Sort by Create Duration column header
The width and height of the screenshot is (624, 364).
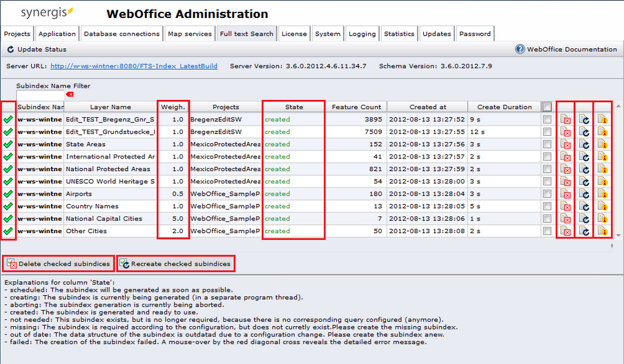coord(504,107)
